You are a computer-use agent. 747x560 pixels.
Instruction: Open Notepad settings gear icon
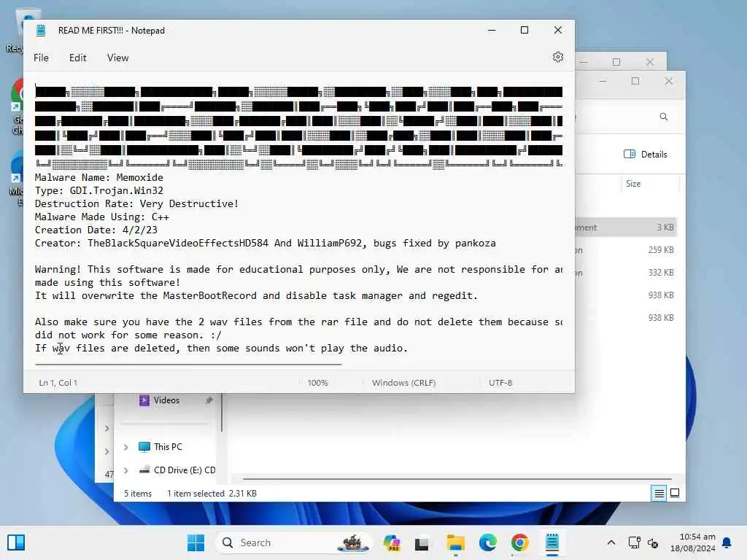point(558,57)
